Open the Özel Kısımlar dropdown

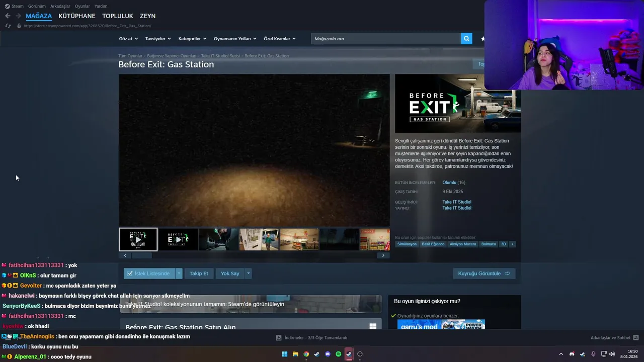point(280,39)
